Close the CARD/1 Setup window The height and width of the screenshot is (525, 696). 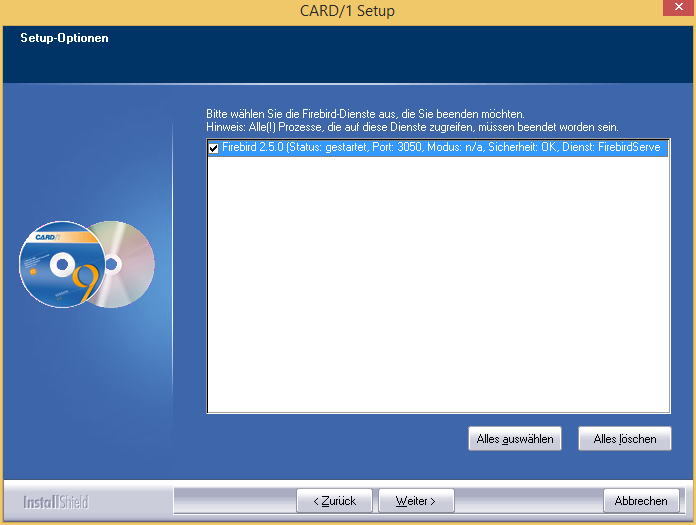pyautogui.click(x=679, y=8)
